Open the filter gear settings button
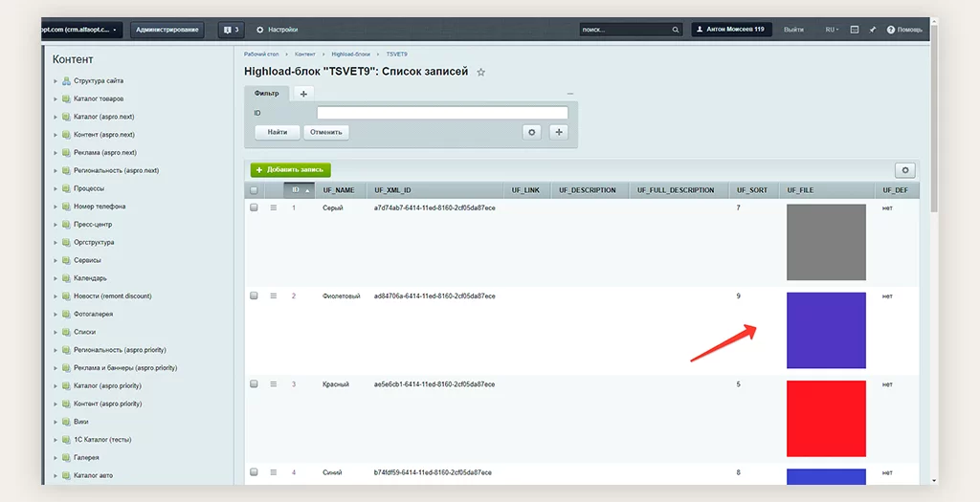Screen dimensions: 980x502 coord(532,132)
